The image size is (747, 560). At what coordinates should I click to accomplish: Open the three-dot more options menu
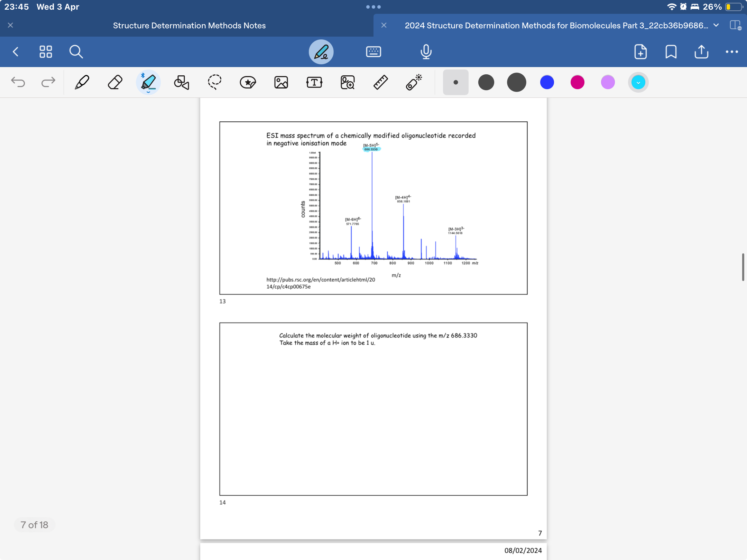point(732,52)
